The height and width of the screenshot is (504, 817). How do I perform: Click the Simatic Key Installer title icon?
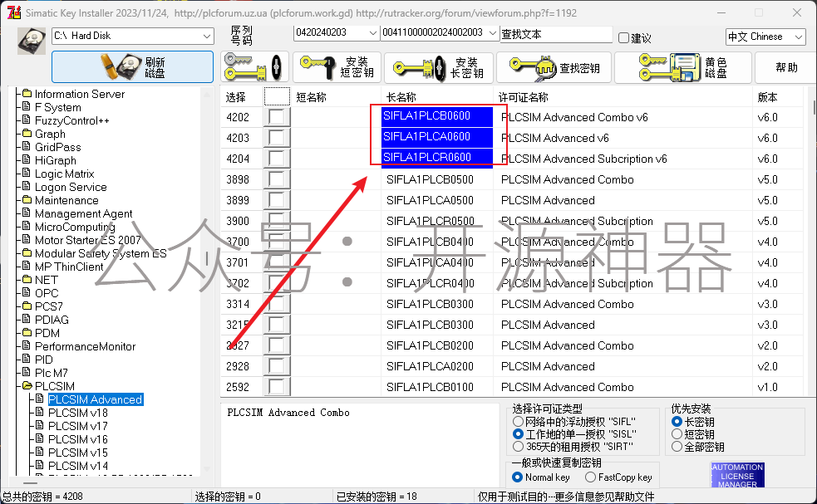(14, 12)
